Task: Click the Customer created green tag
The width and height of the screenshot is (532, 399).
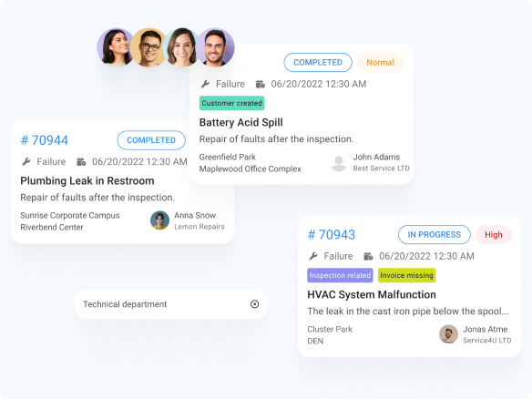Action: point(232,103)
